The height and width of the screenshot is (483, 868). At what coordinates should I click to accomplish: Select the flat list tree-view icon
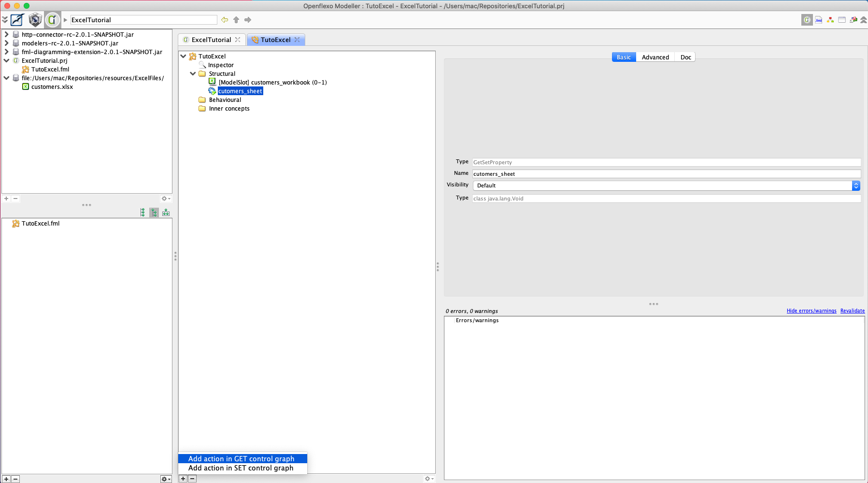tap(142, 213)
